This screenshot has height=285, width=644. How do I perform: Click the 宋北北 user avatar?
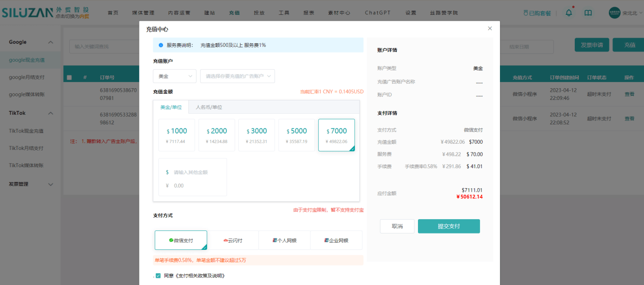(x=614, y=13)
